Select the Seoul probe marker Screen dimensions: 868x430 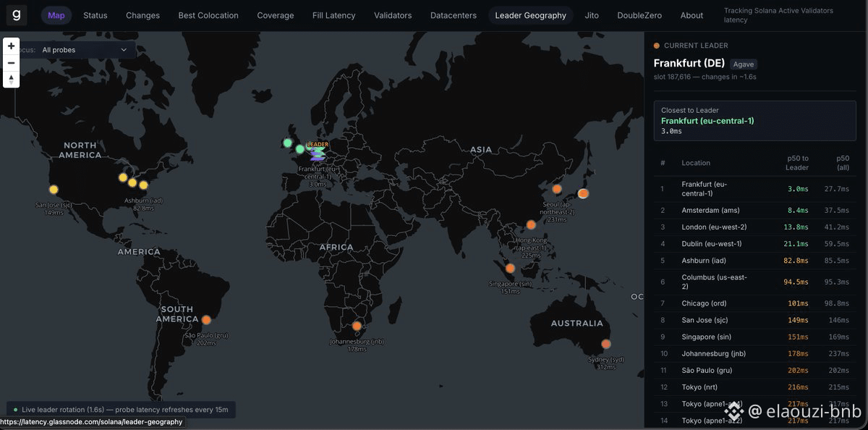pos(557,189)
